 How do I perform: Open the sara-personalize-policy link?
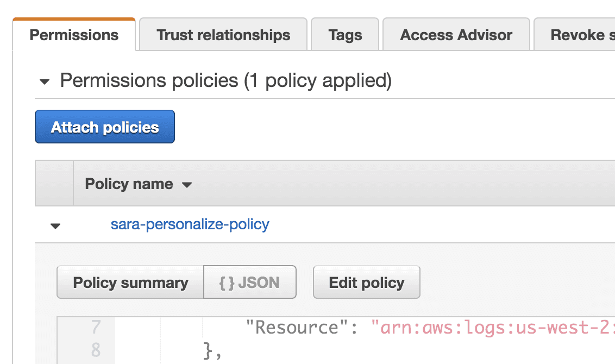click(x=191, y=224)
